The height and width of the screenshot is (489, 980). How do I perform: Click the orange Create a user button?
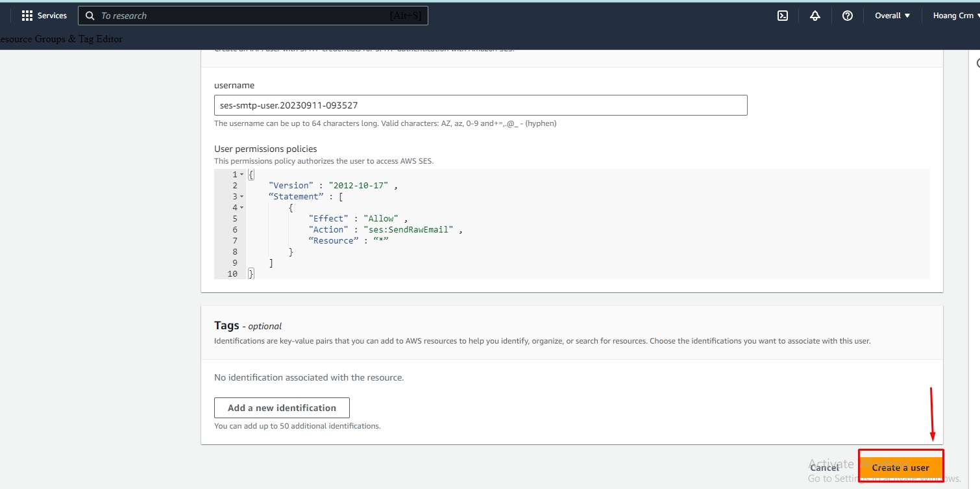pos(900,467)
